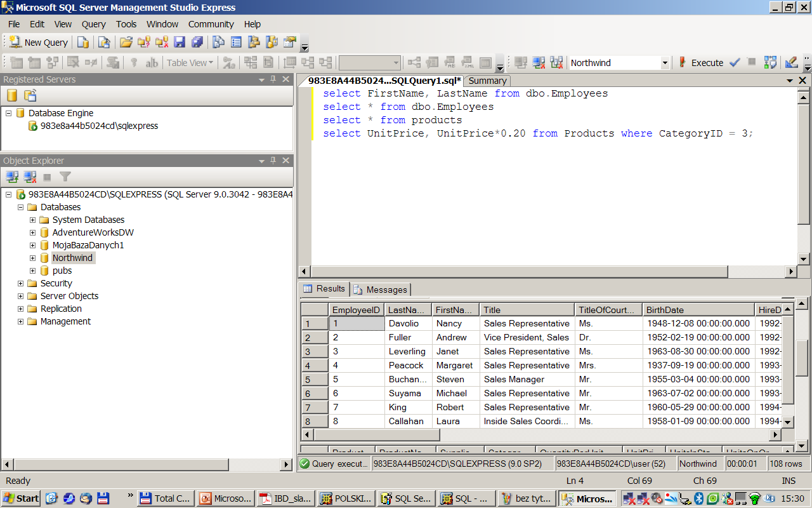
Task: Click the pin icon of Registered Servers panel
Action: [273, 79]
